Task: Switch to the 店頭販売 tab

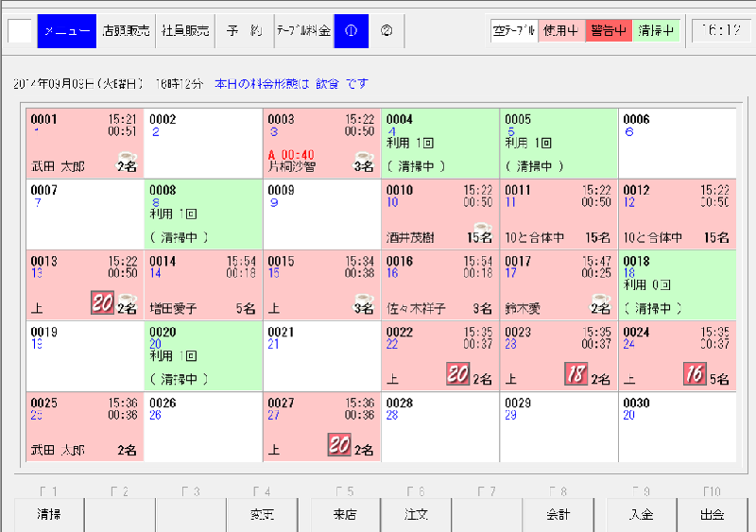Action: click(x=127, y=31)
